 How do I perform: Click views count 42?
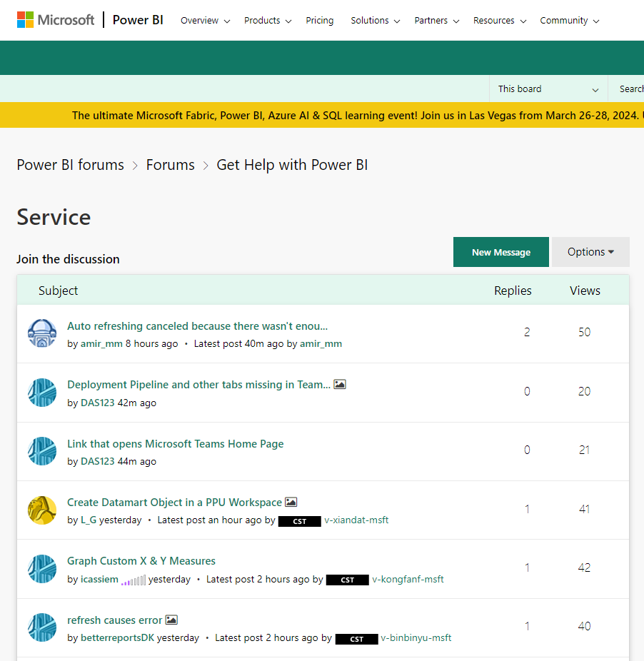tap(584, 567)
